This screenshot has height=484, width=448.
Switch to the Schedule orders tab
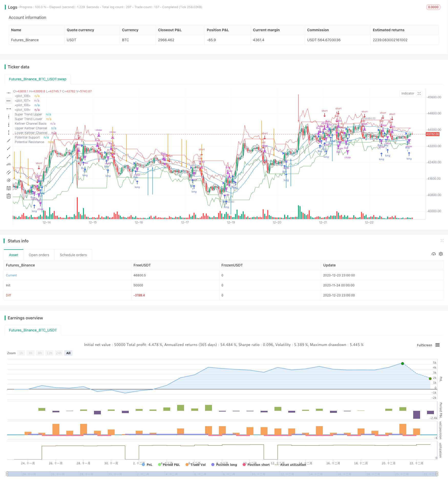pos(73,255)
